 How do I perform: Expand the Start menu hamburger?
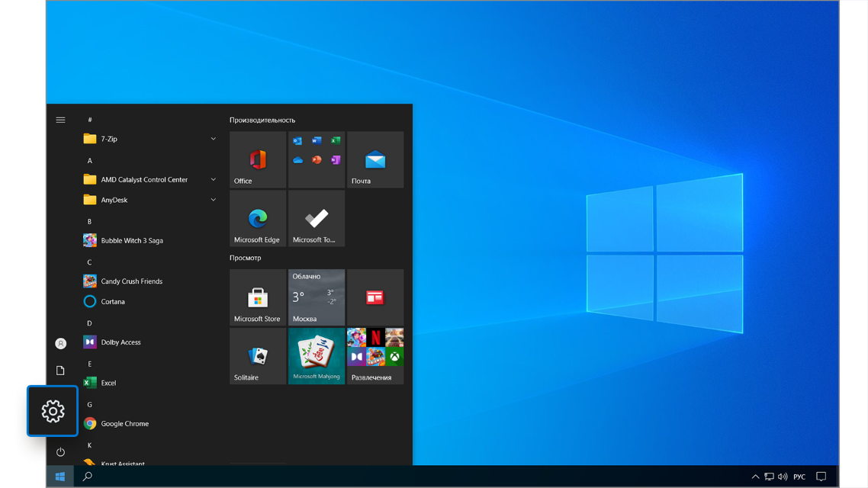(x=60, y=120)
